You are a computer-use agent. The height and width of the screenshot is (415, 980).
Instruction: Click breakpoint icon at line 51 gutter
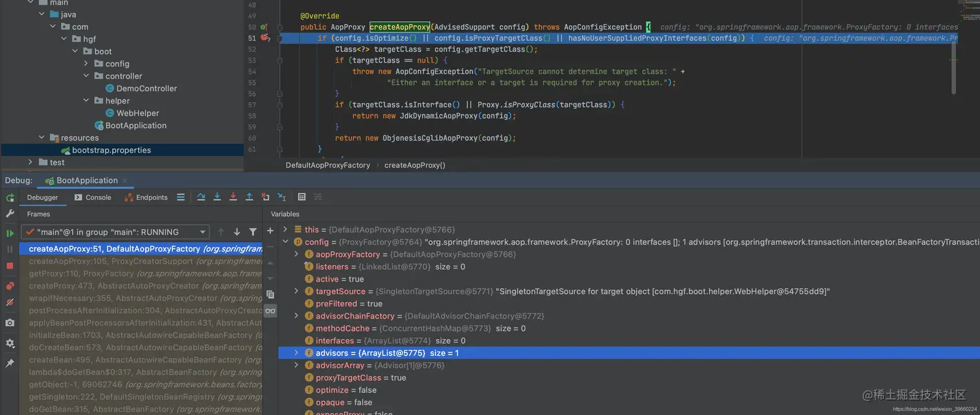coord(265,38)
